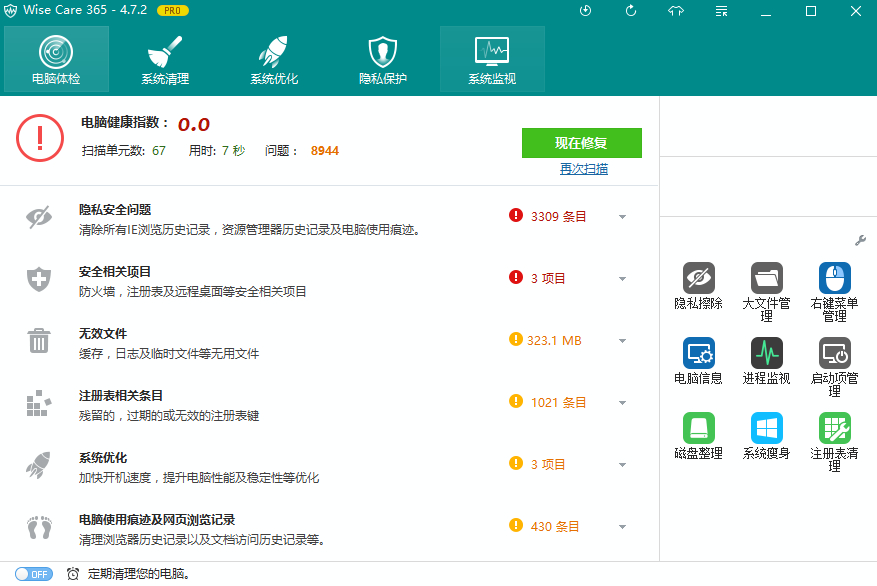The height and width of the screenshot is (586, 877).
Task: Switch to the 系统清理 tab
Action: click(165, 59)
